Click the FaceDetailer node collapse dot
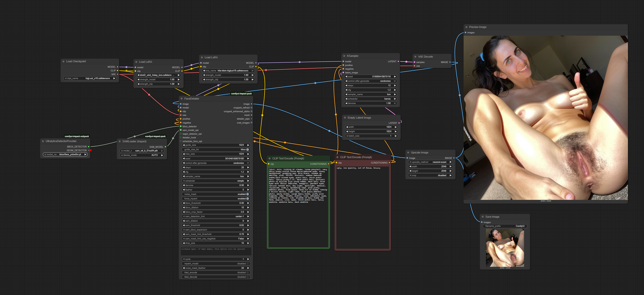The height and width of the screenshot is (295, 644). point(182,99)
